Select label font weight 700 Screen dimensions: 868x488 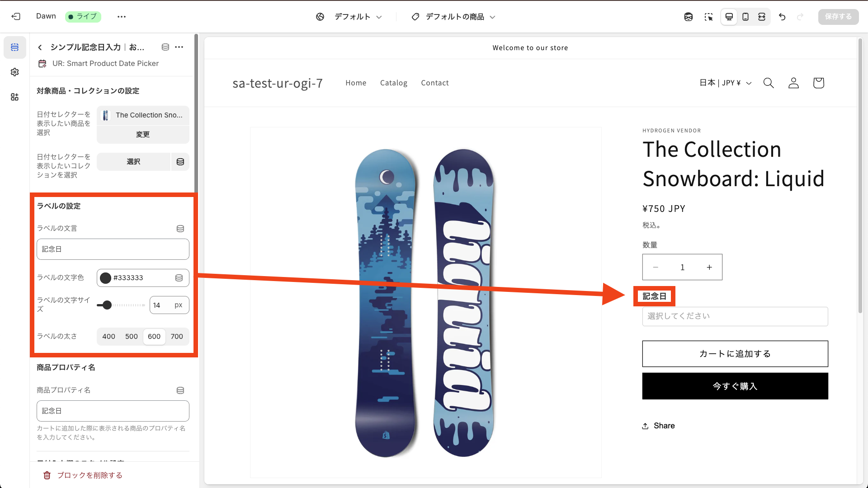pos(177,337)
